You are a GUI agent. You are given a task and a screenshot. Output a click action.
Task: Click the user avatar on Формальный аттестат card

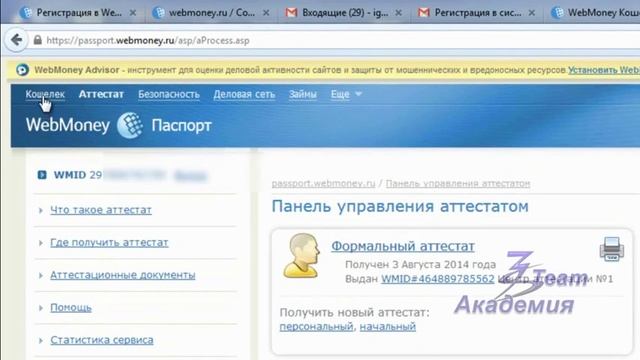click(302, 256)
